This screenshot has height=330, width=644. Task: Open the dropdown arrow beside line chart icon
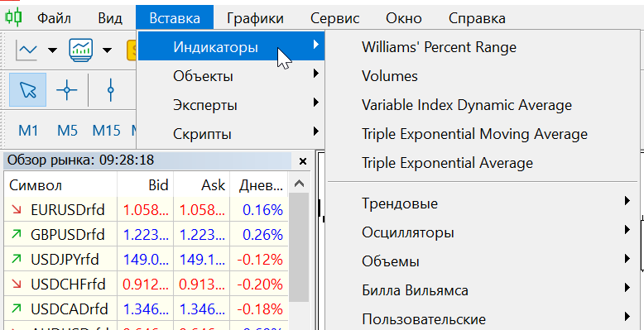click(x=53, y=50)
